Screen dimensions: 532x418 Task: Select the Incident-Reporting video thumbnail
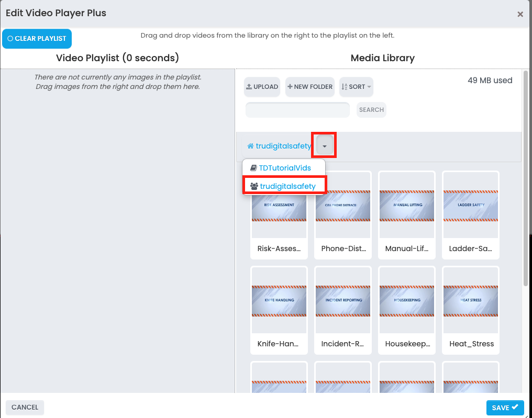click(x=342, y=301)
